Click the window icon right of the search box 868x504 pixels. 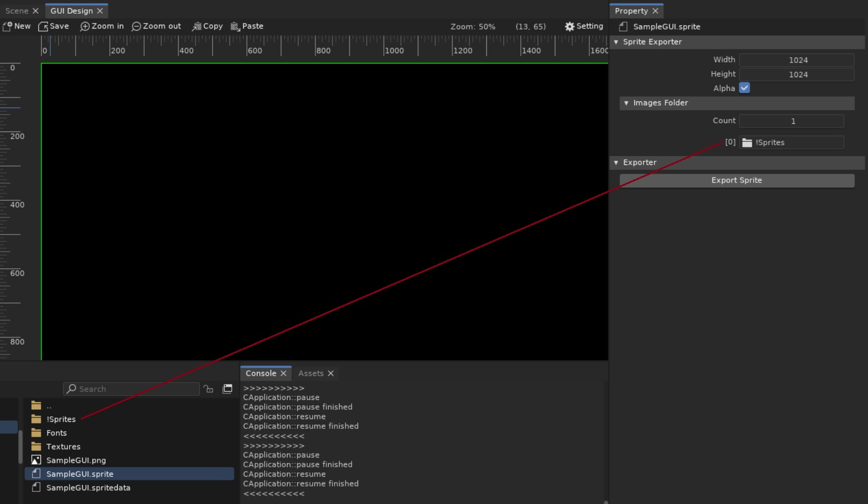[227, 389]
